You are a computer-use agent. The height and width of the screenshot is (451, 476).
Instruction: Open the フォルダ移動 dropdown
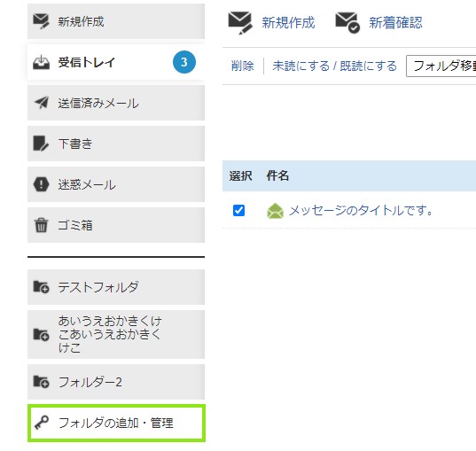[441, 66]
